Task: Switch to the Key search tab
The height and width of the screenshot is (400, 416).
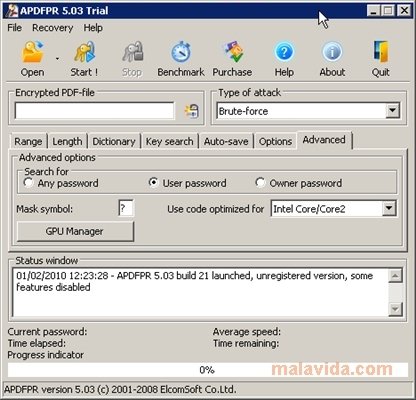Action: click(169, 141)
